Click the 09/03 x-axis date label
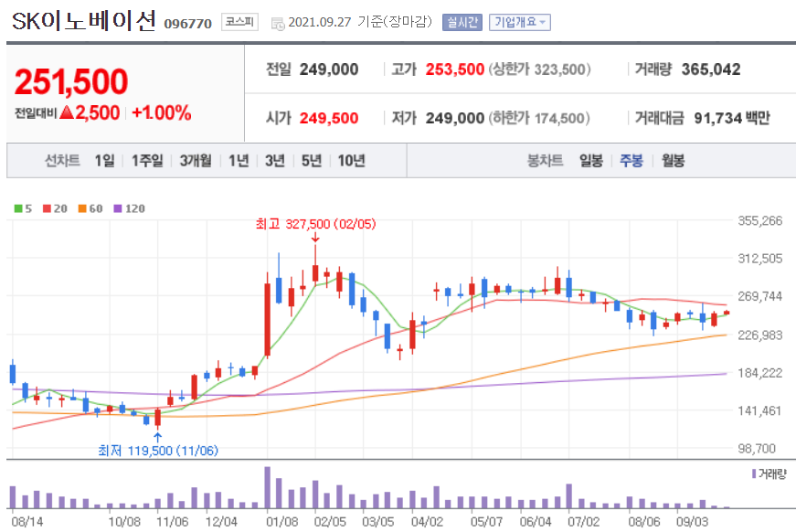 click(692, 521)
